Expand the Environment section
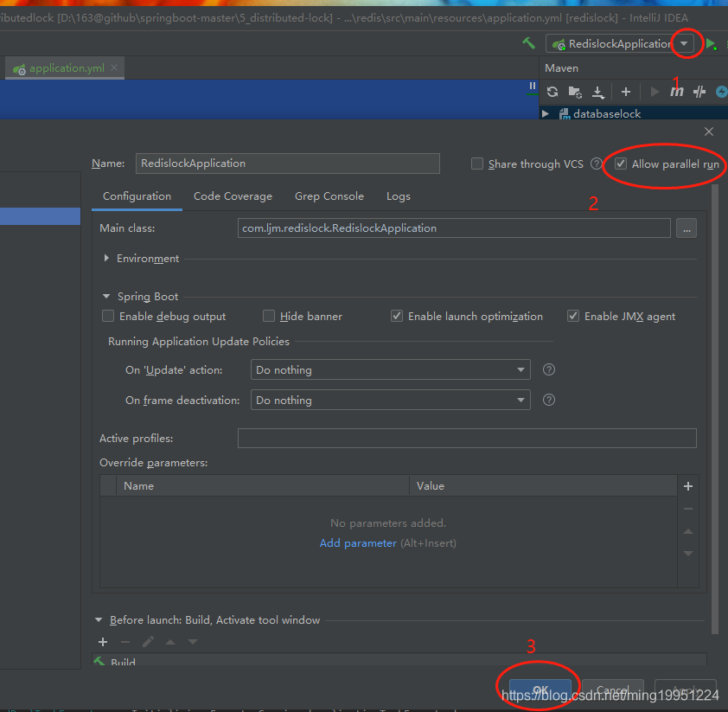The height and width of the screenshot is (712, 728). tap(106, 259)
